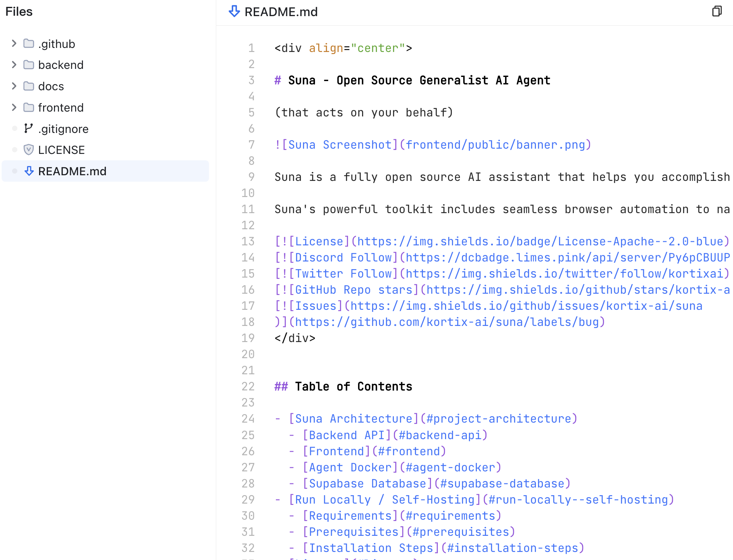Open the docs folder row
This screenshot has width=733, height=560.
point(106,86)
